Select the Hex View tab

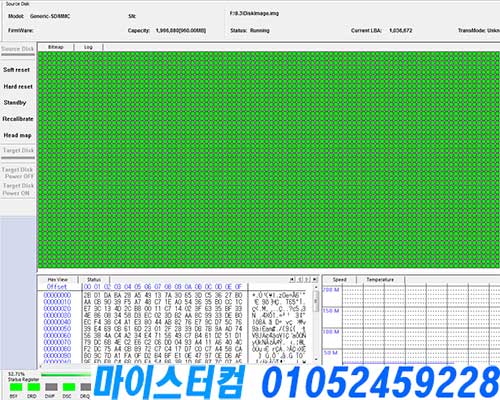pos(58,279)
